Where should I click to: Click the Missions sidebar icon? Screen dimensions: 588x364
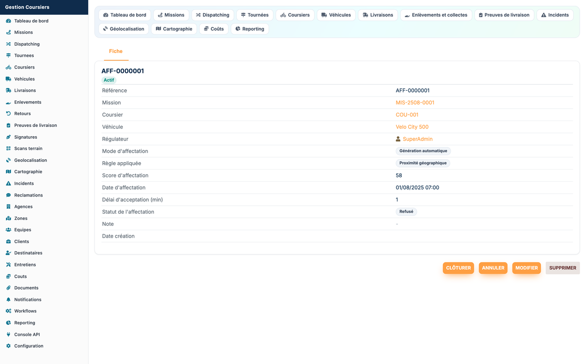coord(8,32)
